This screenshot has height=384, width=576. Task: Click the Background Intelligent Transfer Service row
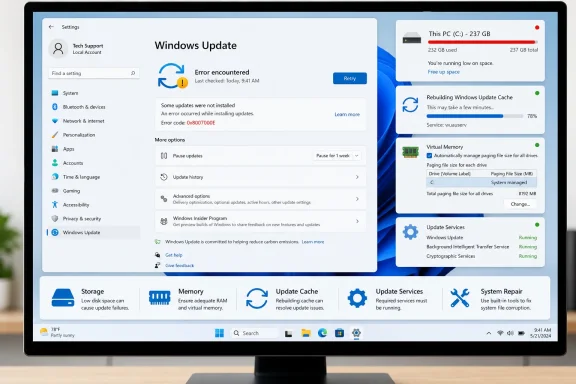coord(482,247)
